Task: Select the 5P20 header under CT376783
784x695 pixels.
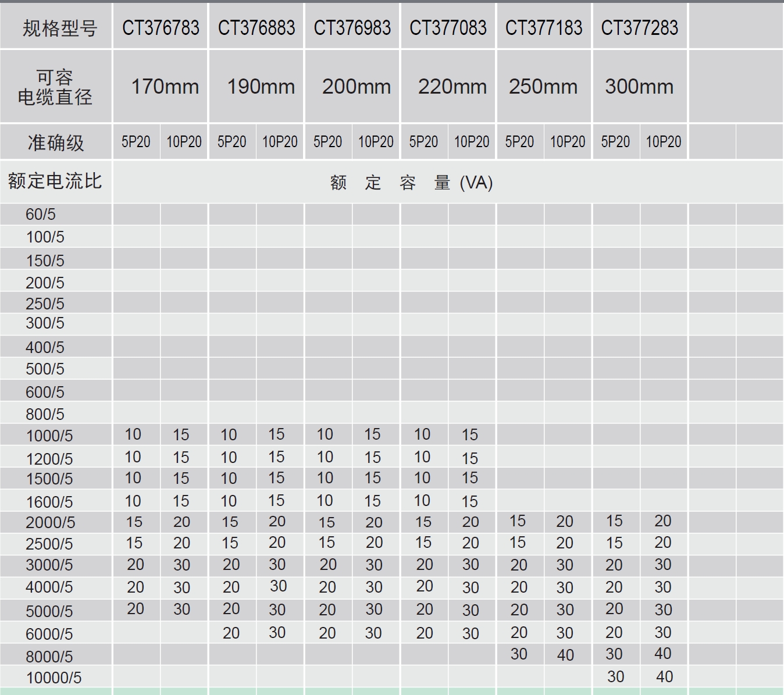Action: point(136,142)
